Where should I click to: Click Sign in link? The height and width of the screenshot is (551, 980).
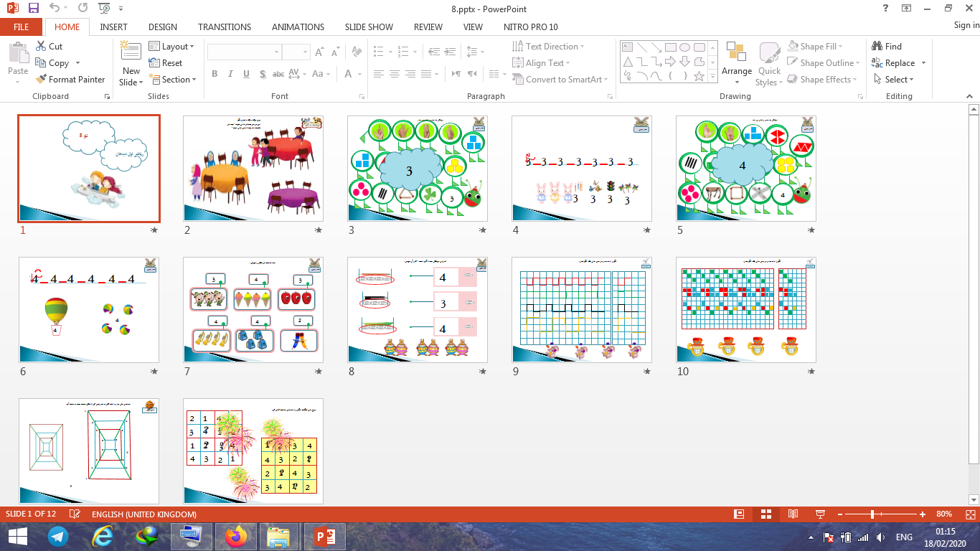click(x=966, y=25)
